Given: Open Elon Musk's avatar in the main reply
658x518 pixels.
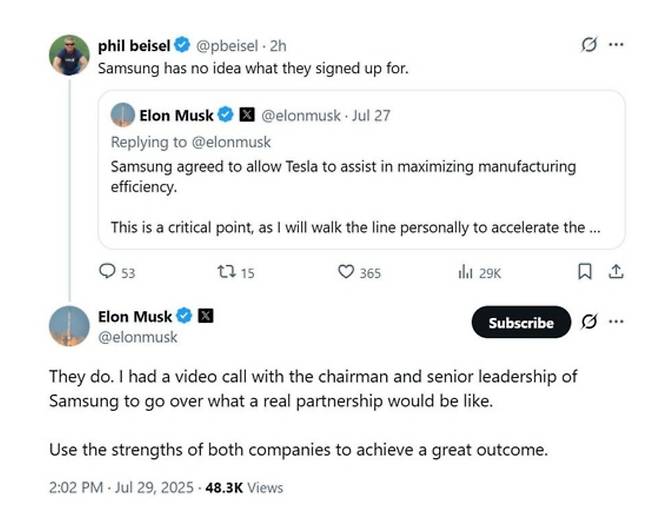Looking at the screenshot, I should 69,326.
